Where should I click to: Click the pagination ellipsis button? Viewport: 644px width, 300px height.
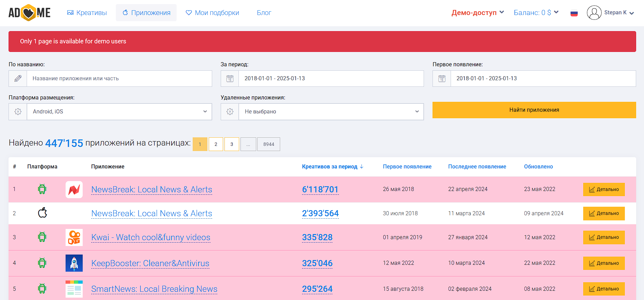pos(248,144)
